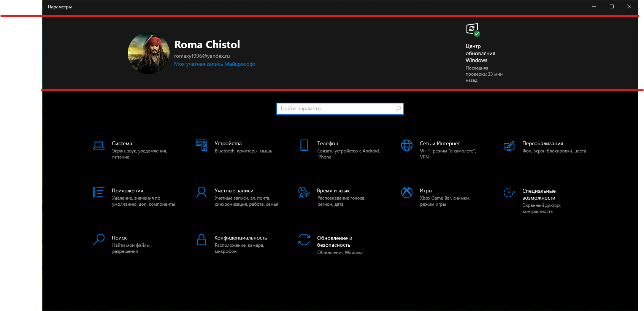Select the Приложения title text
This screenshot has height=311, width=644.
(127, 190)
